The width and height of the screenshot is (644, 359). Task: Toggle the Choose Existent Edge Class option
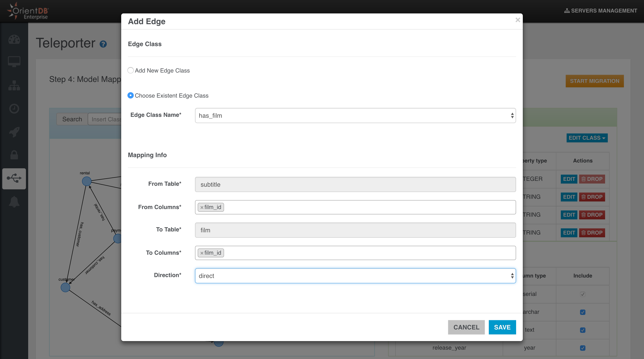click(x=130, y=96)
